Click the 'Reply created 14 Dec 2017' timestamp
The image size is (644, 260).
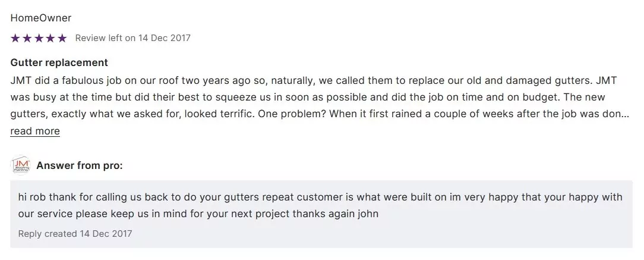75,233
